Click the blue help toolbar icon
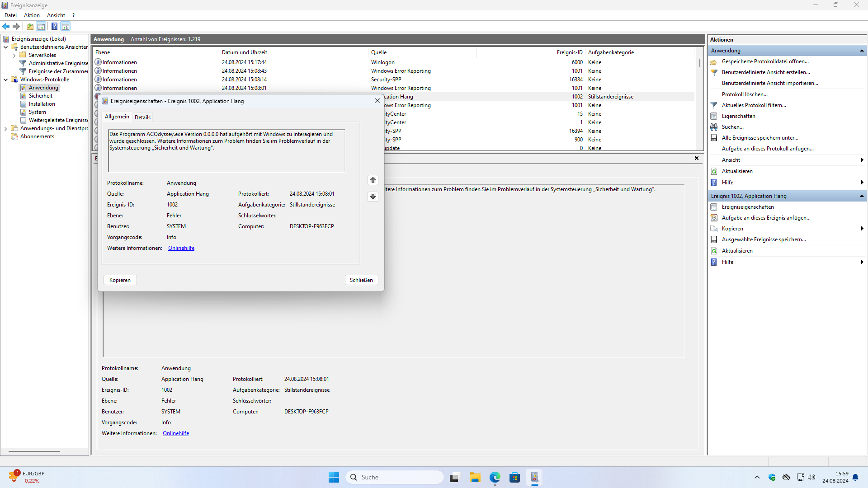 coord(54,26)
